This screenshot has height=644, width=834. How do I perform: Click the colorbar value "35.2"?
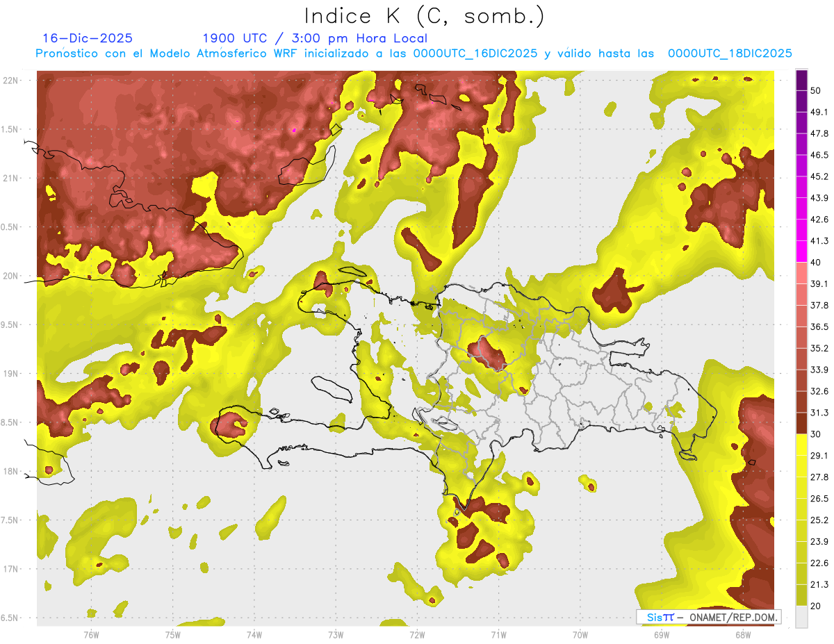click(x=819, y=348)
